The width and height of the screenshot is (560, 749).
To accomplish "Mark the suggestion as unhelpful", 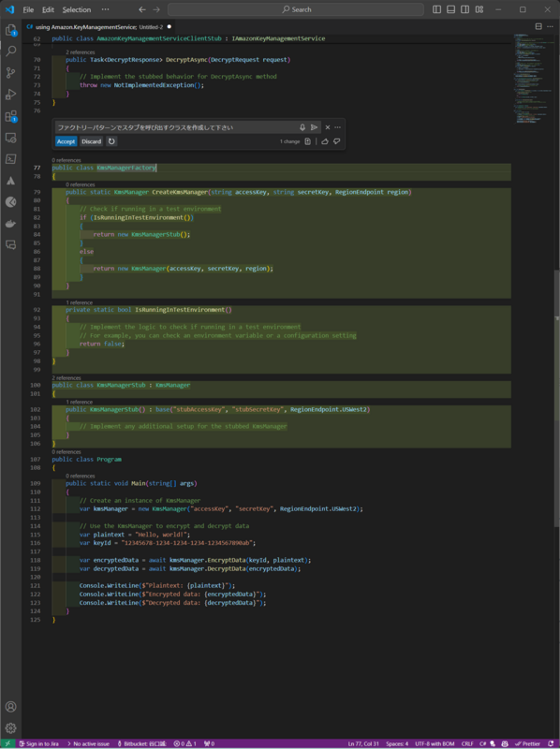I will 337,141.
